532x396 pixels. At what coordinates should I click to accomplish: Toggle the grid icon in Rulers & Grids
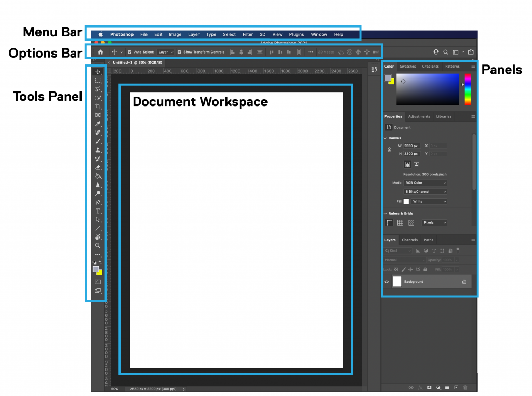(401, 222)
